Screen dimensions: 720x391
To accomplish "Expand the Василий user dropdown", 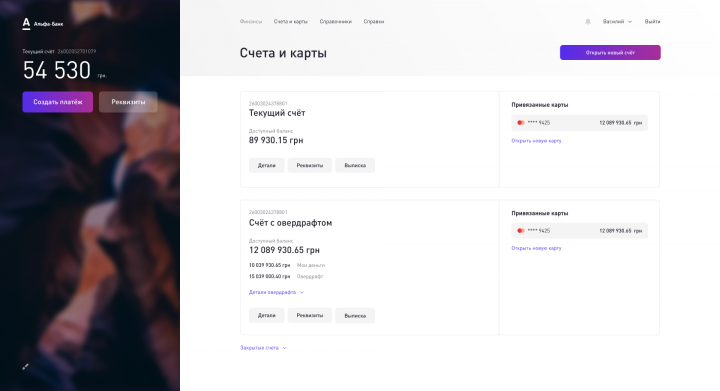I will click(x=617, y=22).
